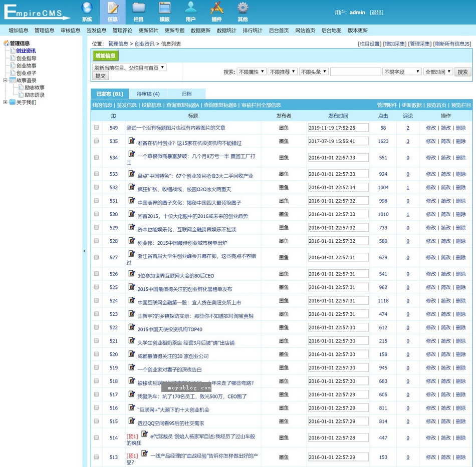476x467 pixels.
Task: Open the 栏目 folder icon
Action: 138,8
